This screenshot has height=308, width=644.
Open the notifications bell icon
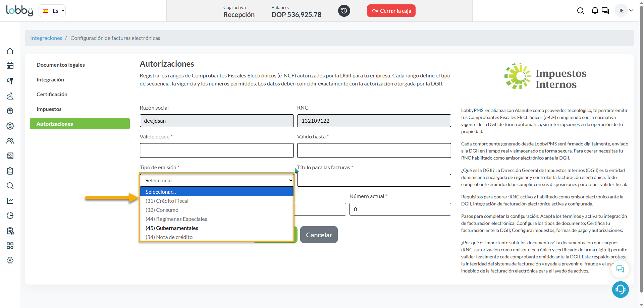(x=595, y=11)
